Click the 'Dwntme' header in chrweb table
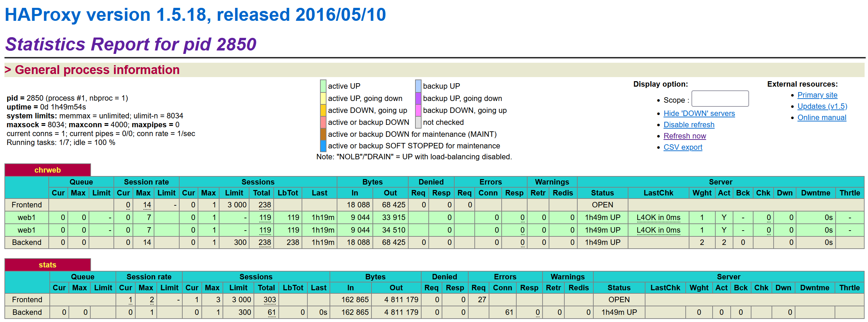This screenshot has width=868, height=322. pos(816,193)
